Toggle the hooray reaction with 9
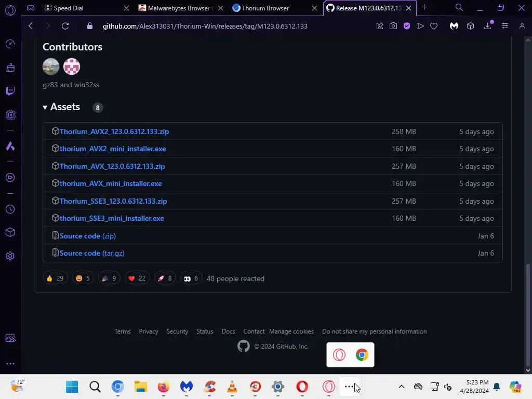532x399 pixels. point(109,278)
